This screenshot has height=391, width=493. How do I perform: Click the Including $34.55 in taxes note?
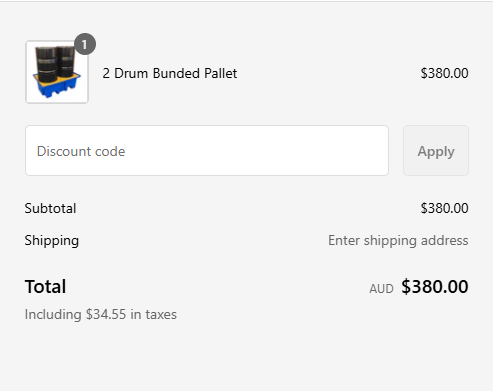click(101, 314)
